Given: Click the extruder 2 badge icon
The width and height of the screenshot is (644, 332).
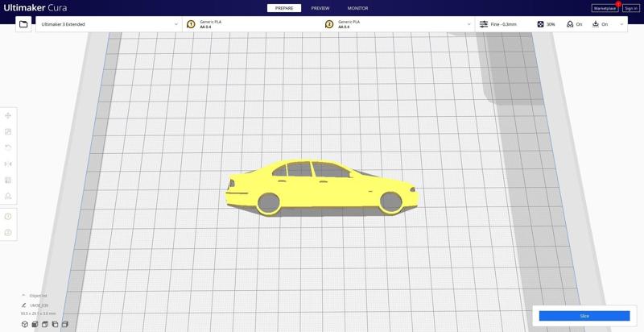Looking at the screenshot, I should pyautogui.click(x=329, y=24).
